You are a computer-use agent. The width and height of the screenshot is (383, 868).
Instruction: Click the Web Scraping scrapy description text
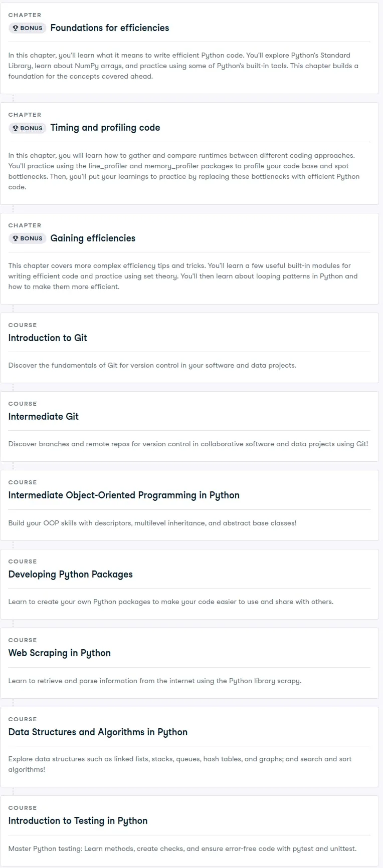[155, 681]
